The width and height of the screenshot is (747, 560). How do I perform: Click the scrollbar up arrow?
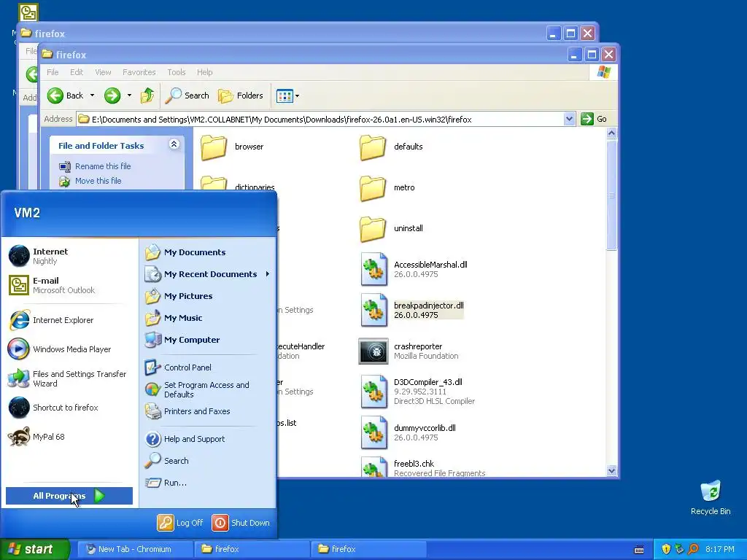612,133
